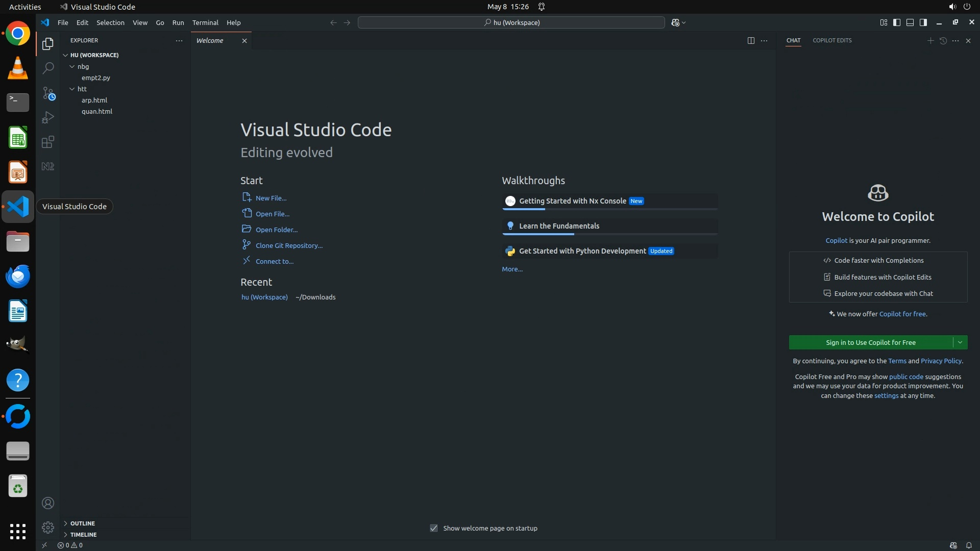Open Source Control view icon

click(48, 93)
